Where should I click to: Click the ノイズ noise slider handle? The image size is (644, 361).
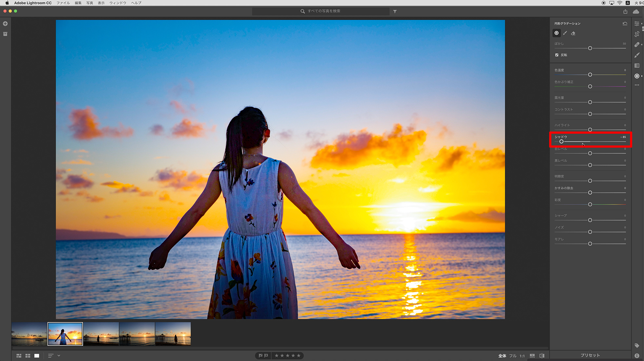tap(590, 232)
